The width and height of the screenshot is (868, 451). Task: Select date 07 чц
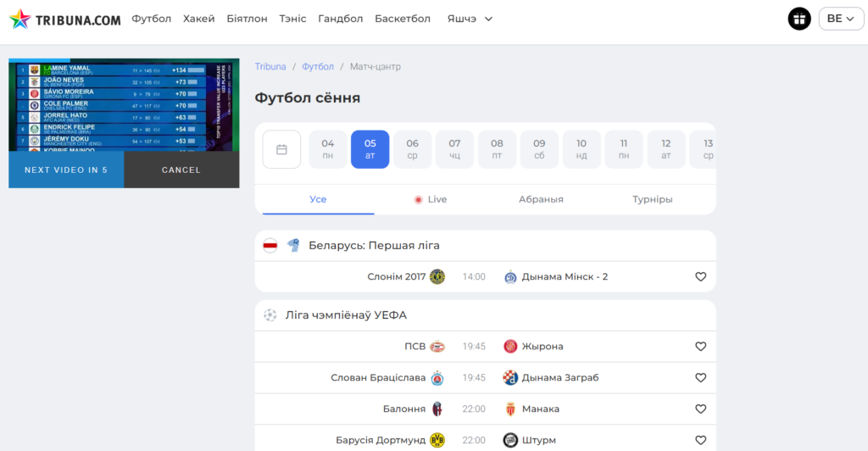point(454,149)
